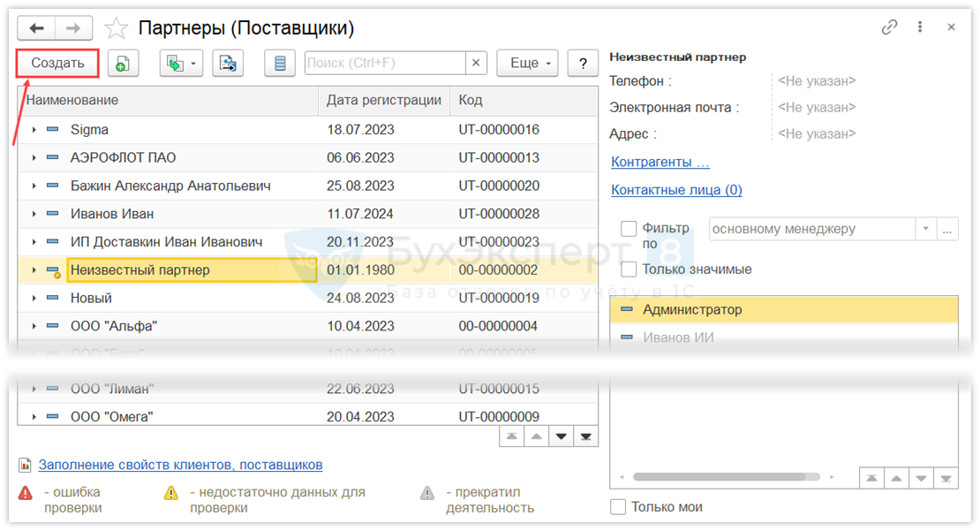Open the Контактные лица (0) link

click(676, 190)
